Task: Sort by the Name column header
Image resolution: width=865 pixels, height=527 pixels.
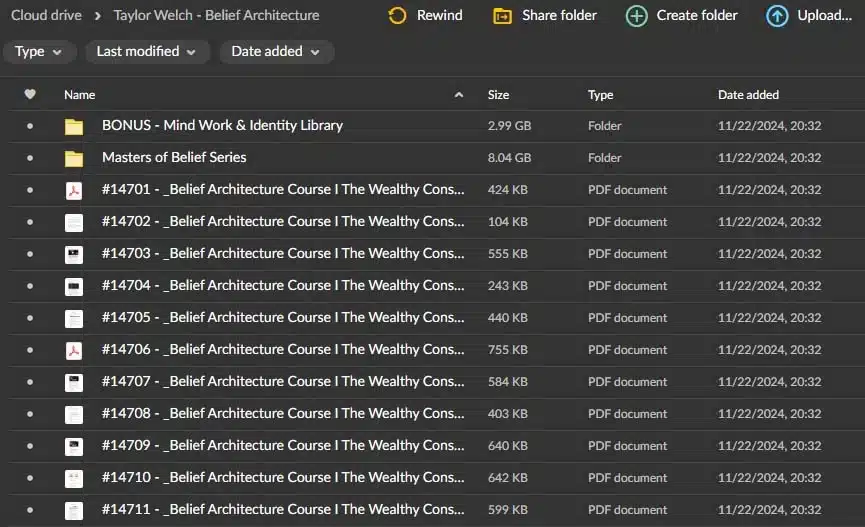Action: (x=79, y=95)
